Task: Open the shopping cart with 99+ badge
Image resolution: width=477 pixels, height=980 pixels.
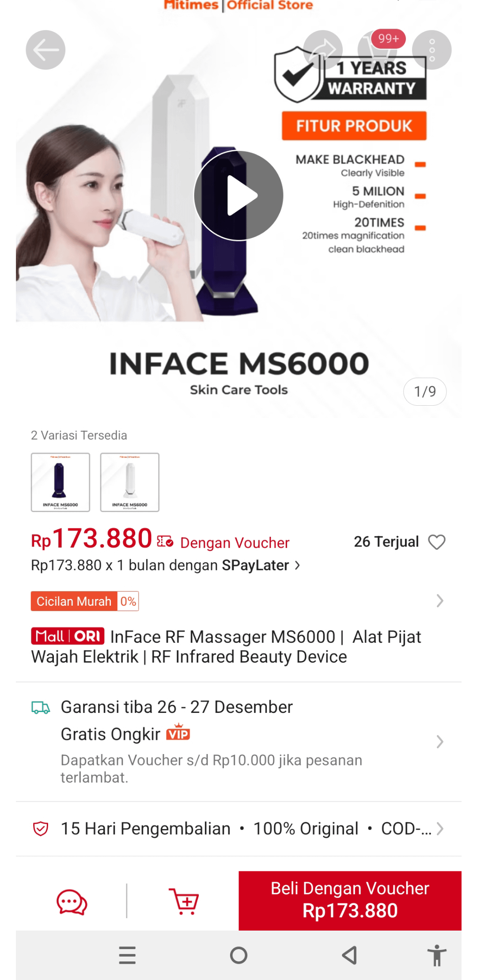Action: pos(378,50)
